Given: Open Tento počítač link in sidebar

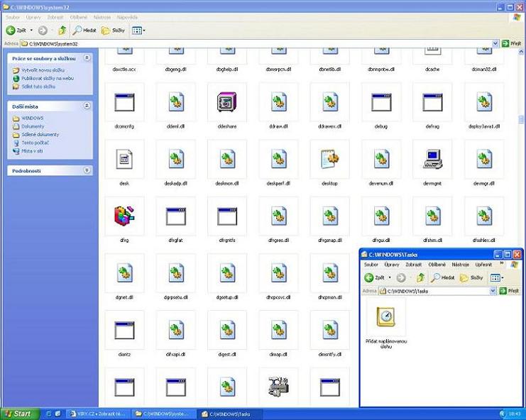Looking at the screenshot, I should (x=35, y=143).
